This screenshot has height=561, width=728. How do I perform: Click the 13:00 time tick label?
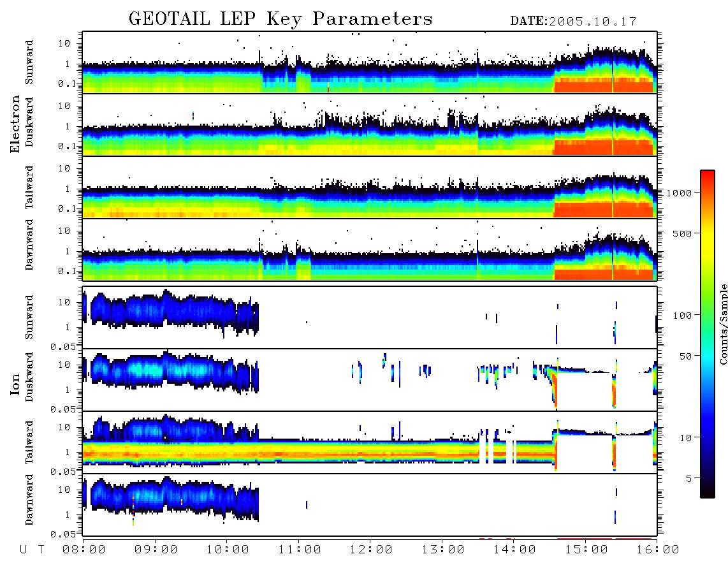443,550
